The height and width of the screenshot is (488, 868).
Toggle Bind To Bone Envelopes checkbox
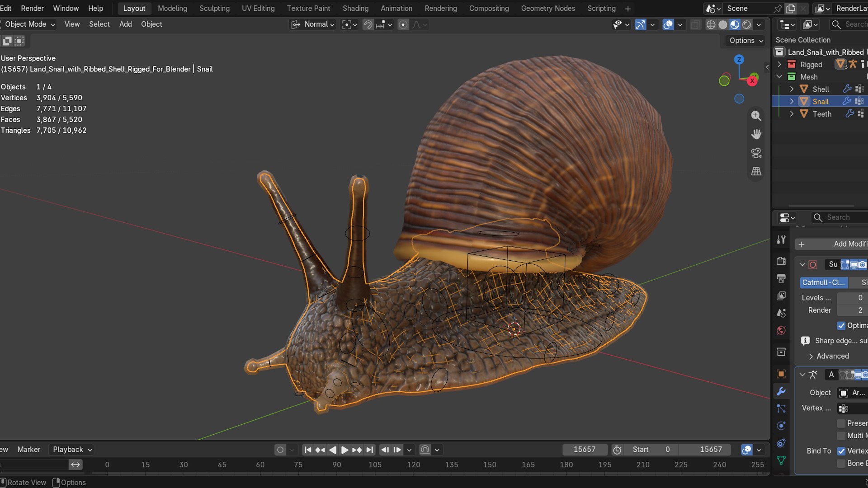point(841,463)
